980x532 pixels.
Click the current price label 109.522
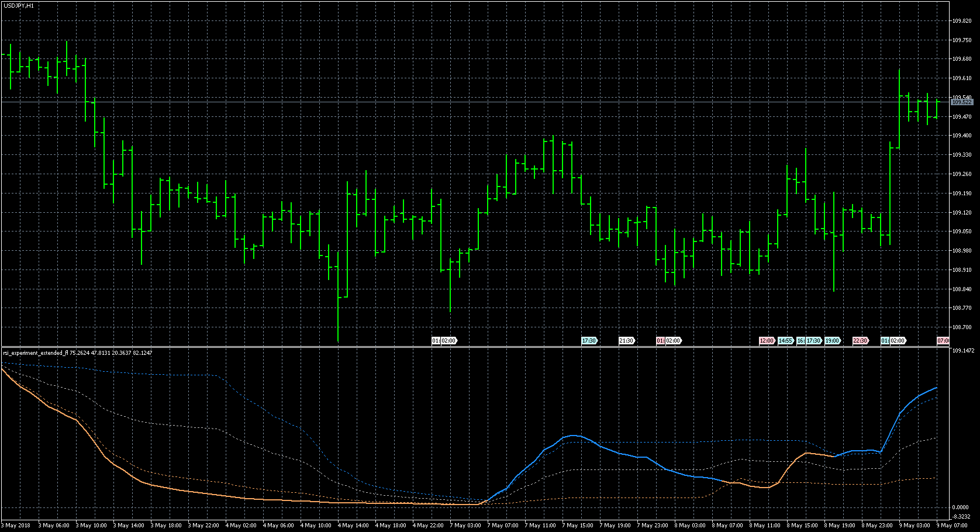pos(962,102)
